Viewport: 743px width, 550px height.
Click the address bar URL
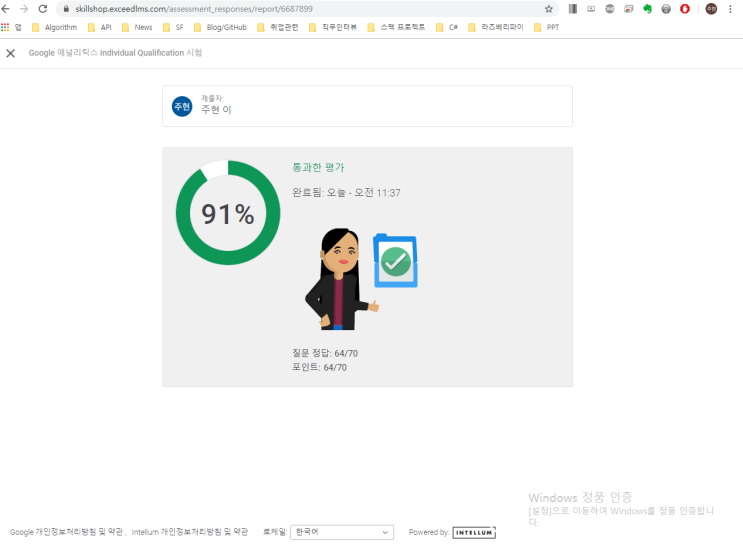click(x=194, y=9)
